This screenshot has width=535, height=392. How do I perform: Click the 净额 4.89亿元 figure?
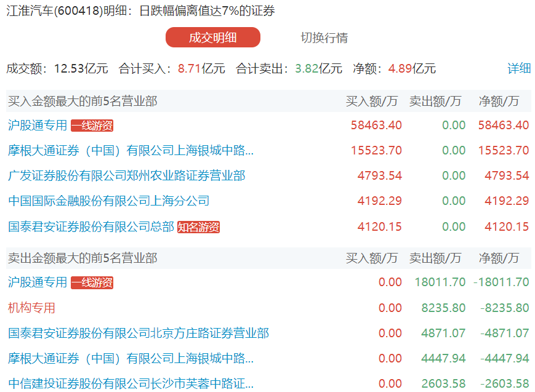pyautogui.click(x=395, y=68)
